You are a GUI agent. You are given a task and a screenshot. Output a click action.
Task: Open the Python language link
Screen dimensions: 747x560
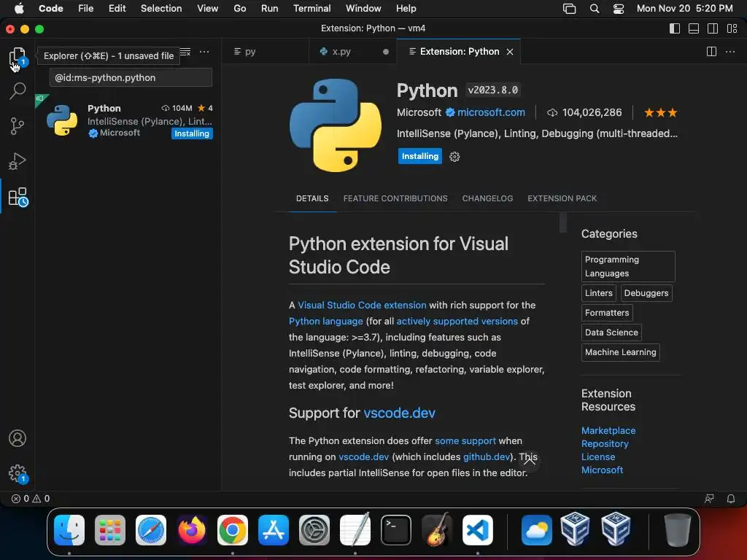point(326,322)
